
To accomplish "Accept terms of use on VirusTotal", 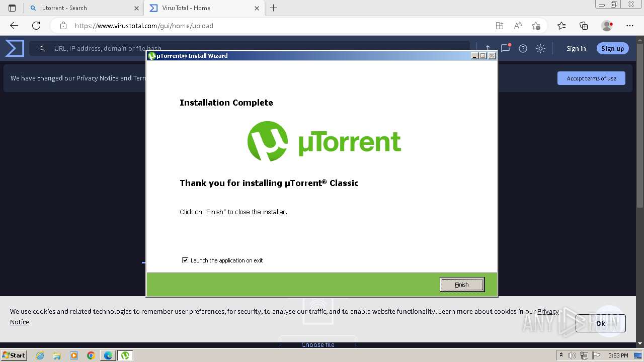I will click(x=591, y=78).
